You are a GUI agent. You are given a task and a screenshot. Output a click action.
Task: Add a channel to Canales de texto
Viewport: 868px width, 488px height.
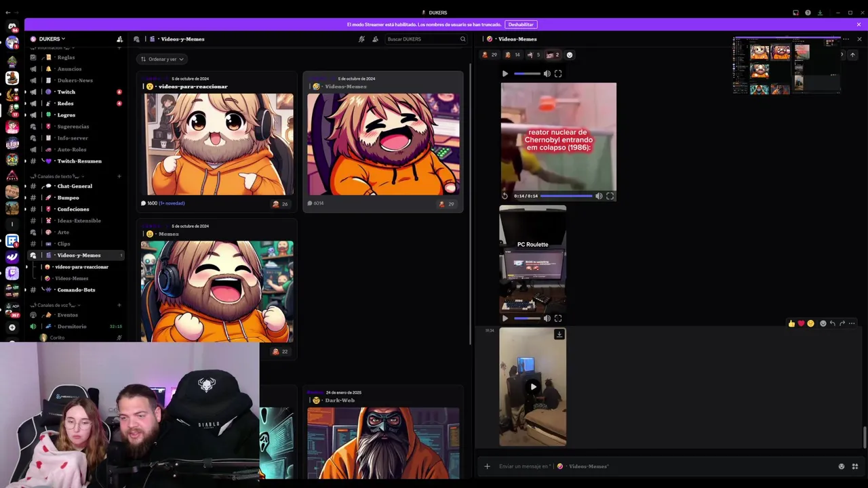(x=119, y=176)
